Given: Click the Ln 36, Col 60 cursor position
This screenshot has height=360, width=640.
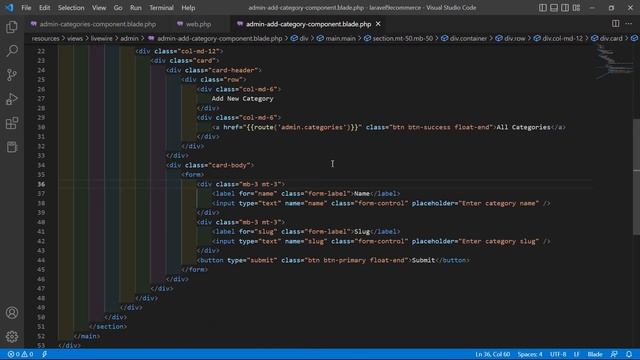Looking at the screenshot, I should click(492, 354).
